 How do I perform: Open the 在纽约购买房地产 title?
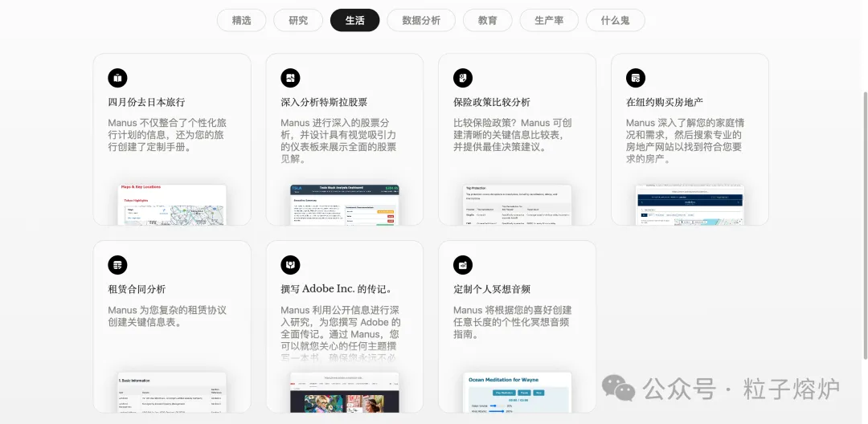[x=665, y=102]
